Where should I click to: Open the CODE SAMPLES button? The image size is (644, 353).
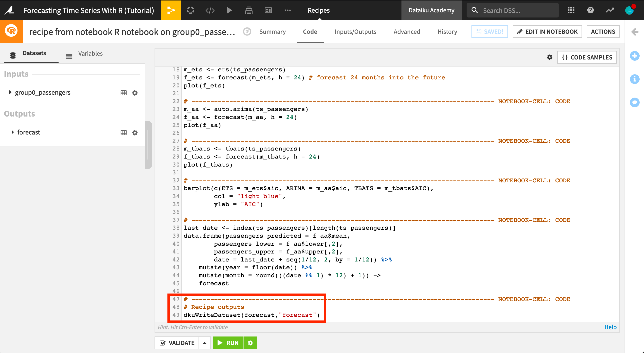click(587, 57)
